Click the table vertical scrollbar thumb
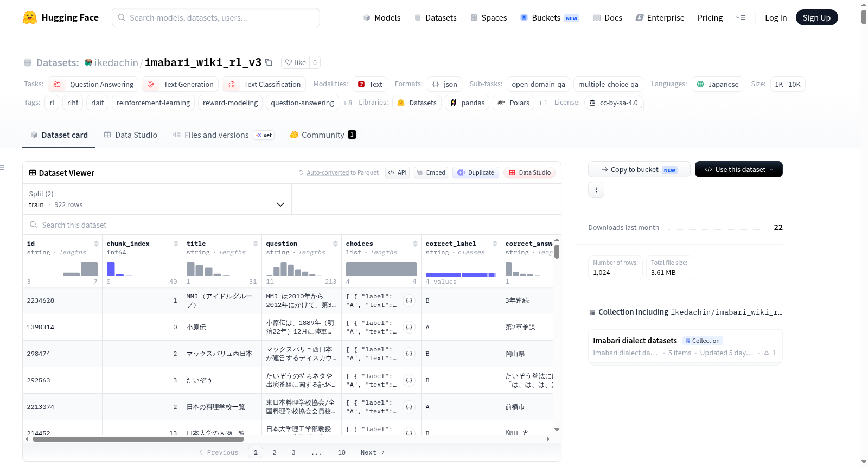Image resolution: width=868 pixels, height=467 pixels. coord(557,252)
